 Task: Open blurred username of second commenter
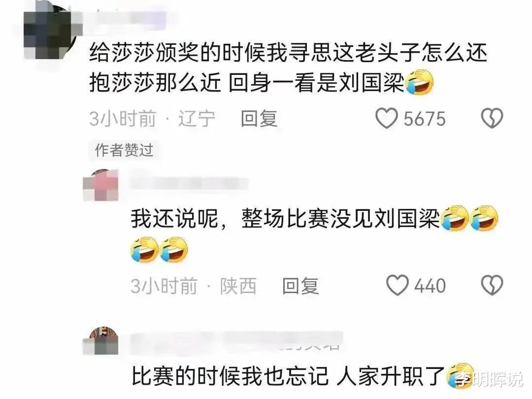coord(188,183)
